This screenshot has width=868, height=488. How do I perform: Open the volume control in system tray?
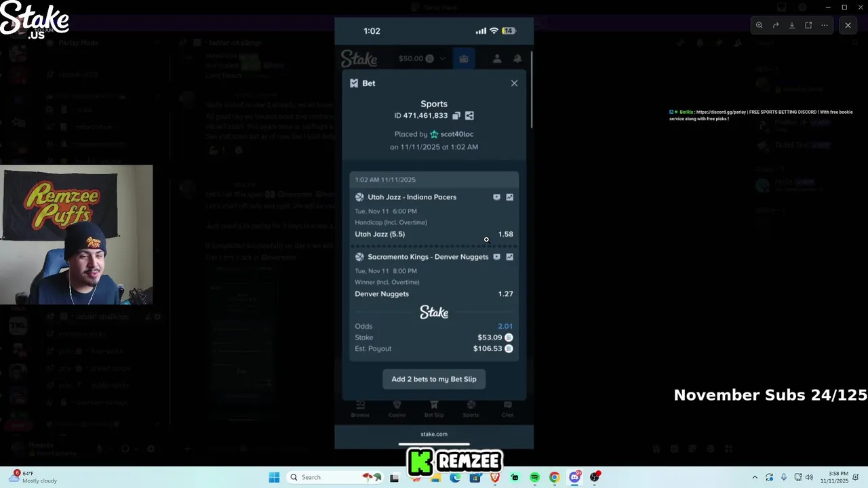809,477
